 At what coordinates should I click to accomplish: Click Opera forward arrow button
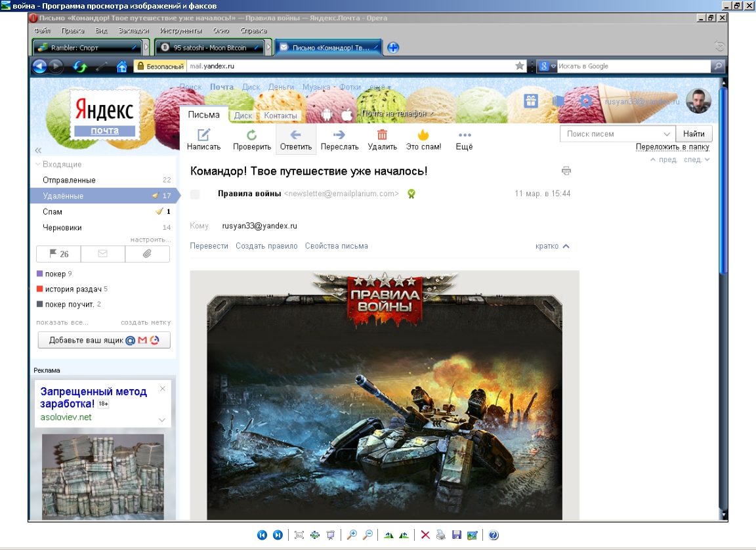pyautogui.click(x=56, y=66)
